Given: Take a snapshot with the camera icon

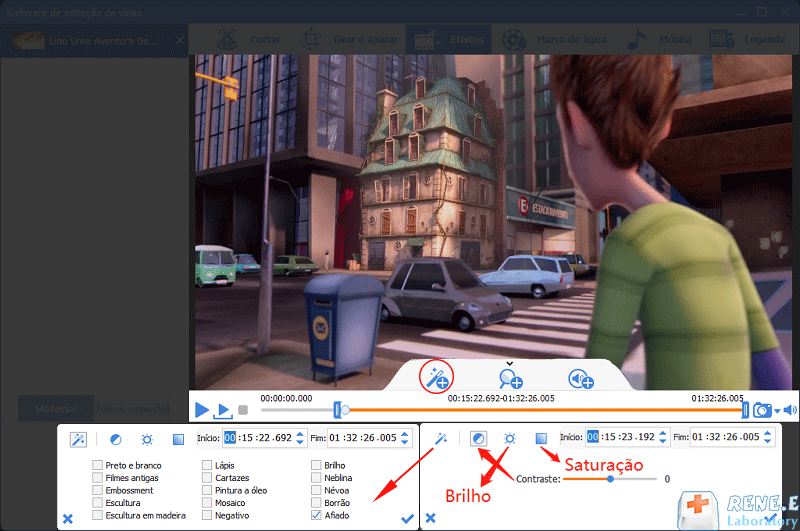Looking at the screenshot, I should tap(762, 410).
